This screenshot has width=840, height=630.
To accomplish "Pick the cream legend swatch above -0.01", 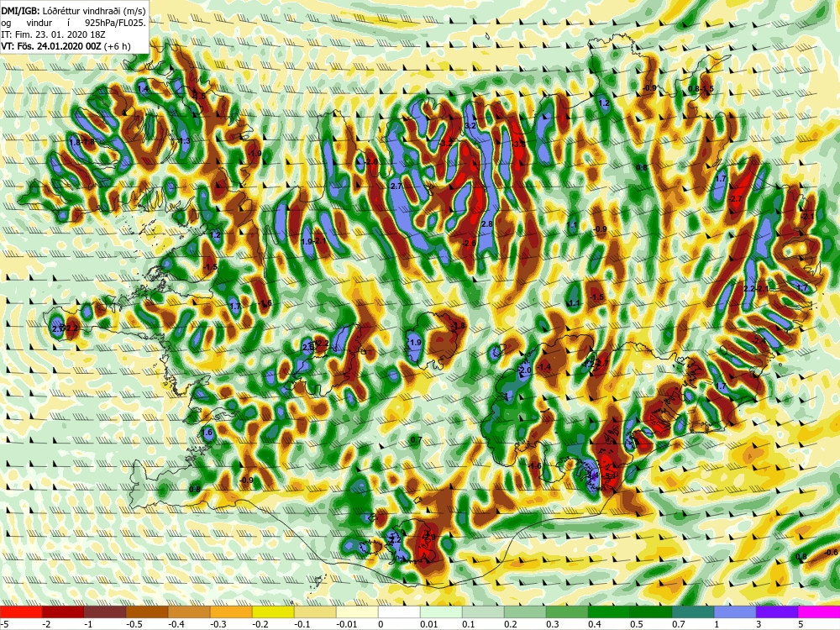I will pos(357,612).
